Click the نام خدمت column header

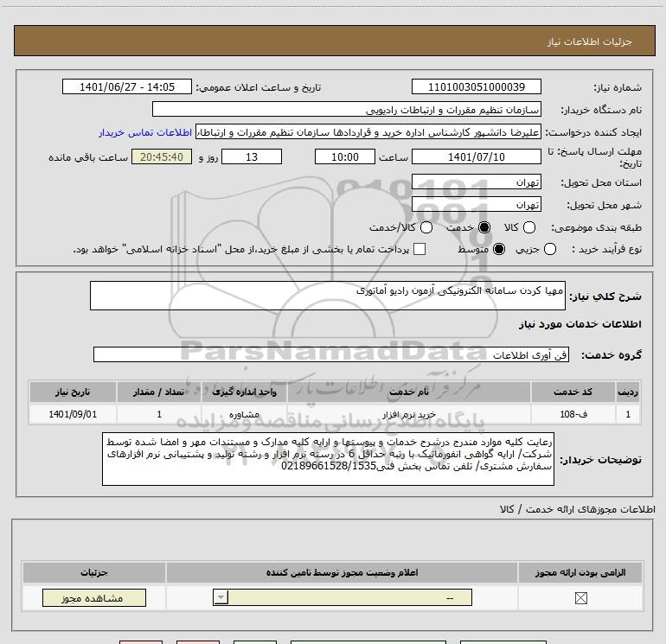(x=408, y=392)
